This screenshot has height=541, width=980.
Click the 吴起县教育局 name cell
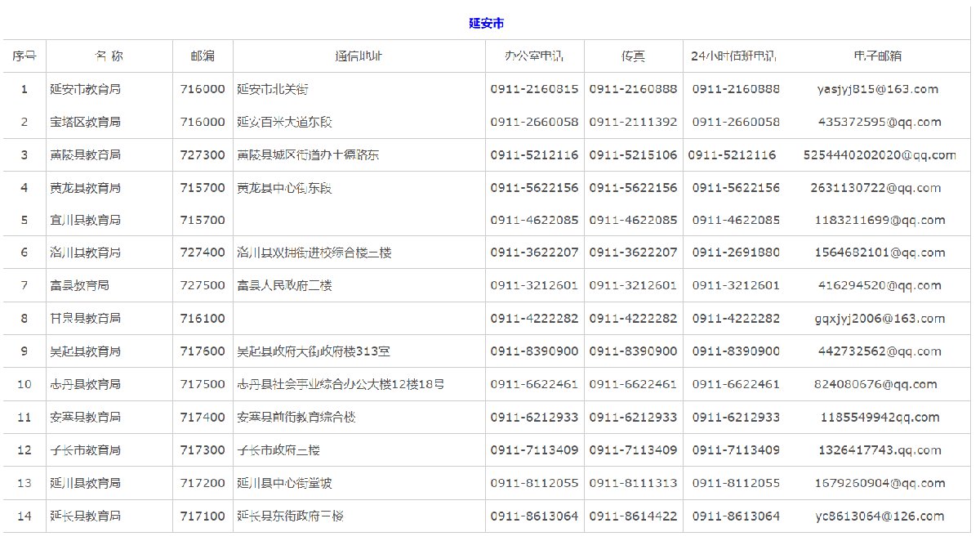click(85, 351)
